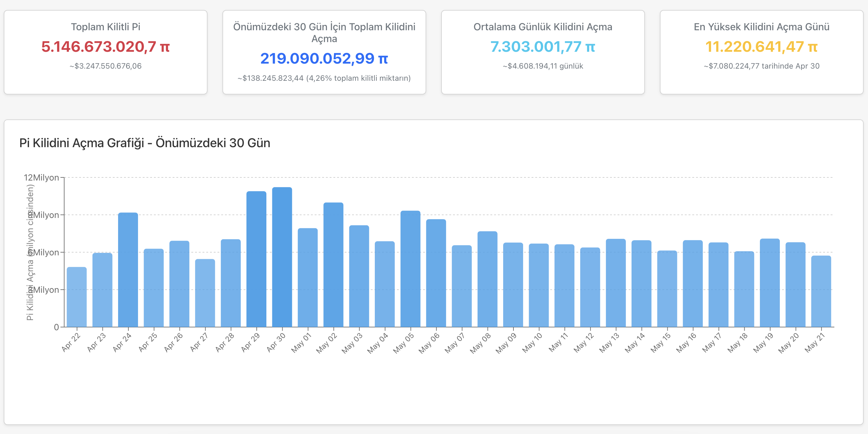Image resolution: width=868 pixels, height=434 pixels.
Task: Click the Pi Kilidini Açma Grafiği heading
Action: pyautogui.click(x=145, y=143)
